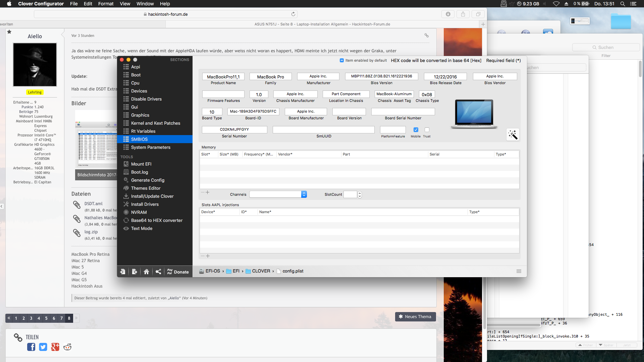Open the Format menu

pyautogui.click(x=106, y=4)
